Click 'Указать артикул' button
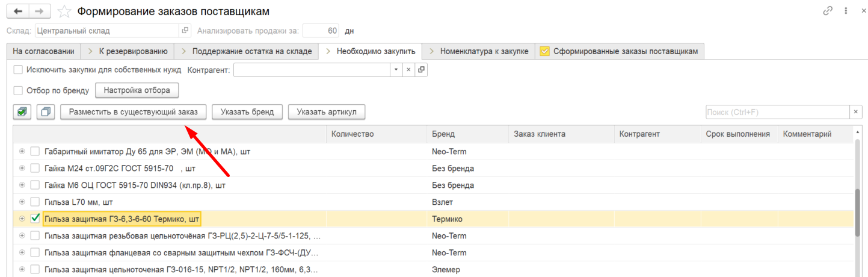The width and height of the screenshot is (868, 277). (x=327, y=112)
